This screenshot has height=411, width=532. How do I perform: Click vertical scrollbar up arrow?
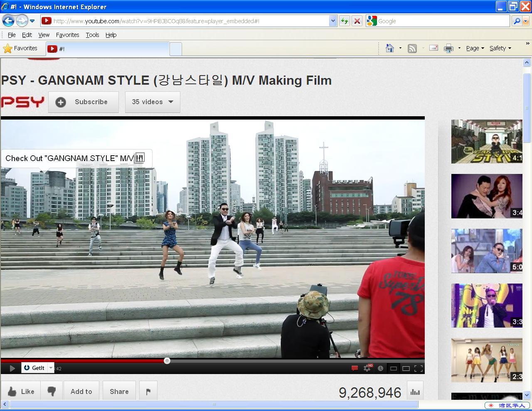pos(527,63)
